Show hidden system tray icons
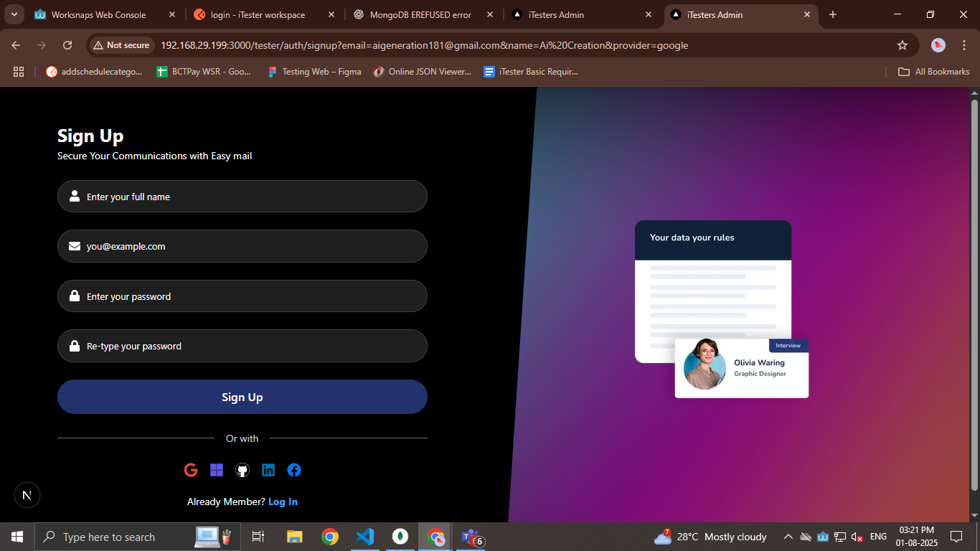 [788, 537]
